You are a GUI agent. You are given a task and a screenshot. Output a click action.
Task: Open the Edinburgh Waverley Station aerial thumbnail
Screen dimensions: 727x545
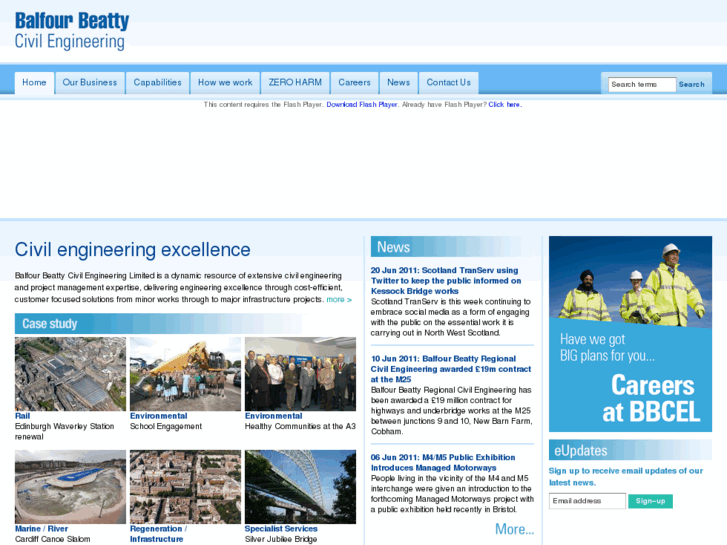[x=70, y=374]
